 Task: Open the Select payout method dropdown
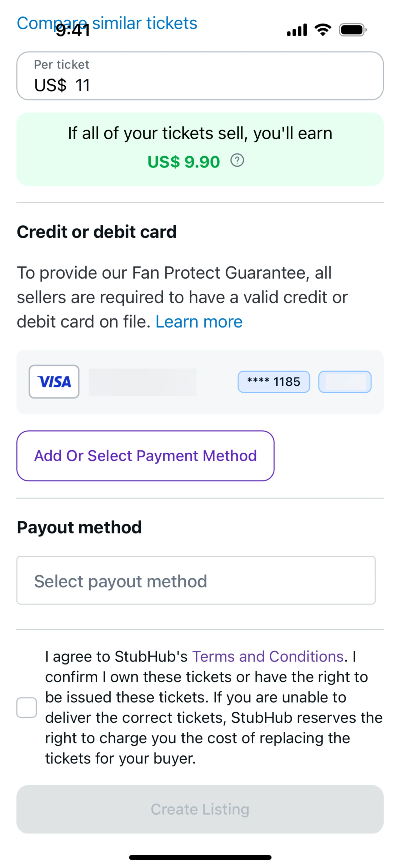pos(196,580)
